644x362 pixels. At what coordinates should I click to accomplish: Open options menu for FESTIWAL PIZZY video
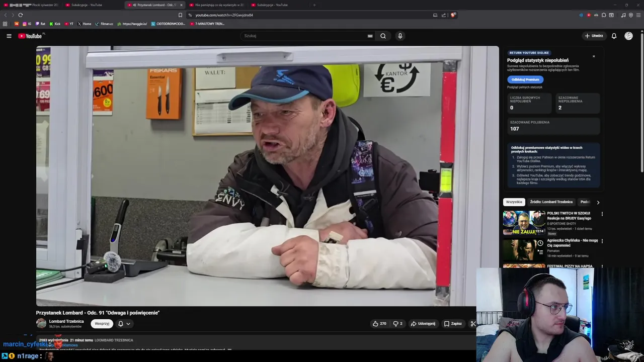coord(602,266)
